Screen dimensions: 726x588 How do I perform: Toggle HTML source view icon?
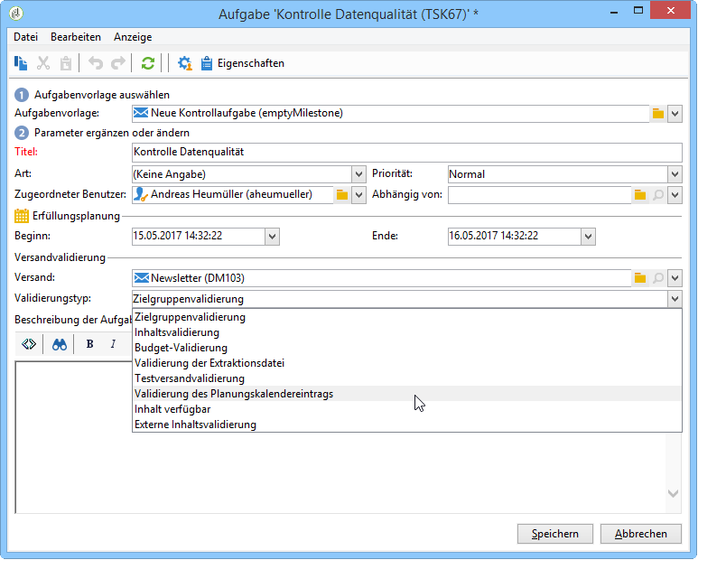[x=29, y=344]
